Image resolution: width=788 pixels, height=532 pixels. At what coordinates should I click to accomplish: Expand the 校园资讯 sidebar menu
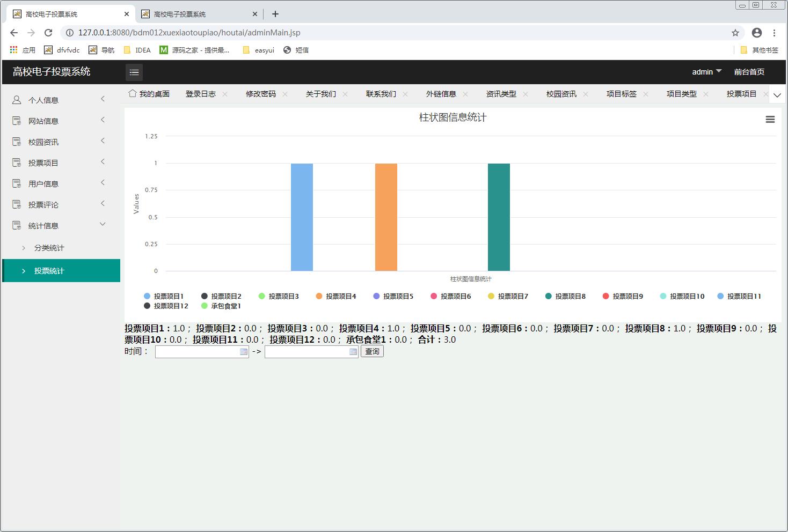(x=103, y=141)
